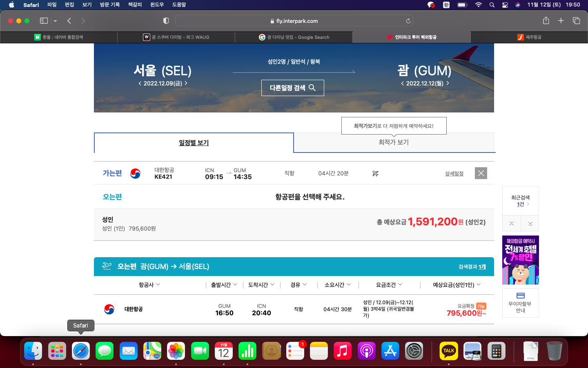Open 책갈피 menu in menu bar
Screen dimensions: 588x368
(x=135, y=5)
